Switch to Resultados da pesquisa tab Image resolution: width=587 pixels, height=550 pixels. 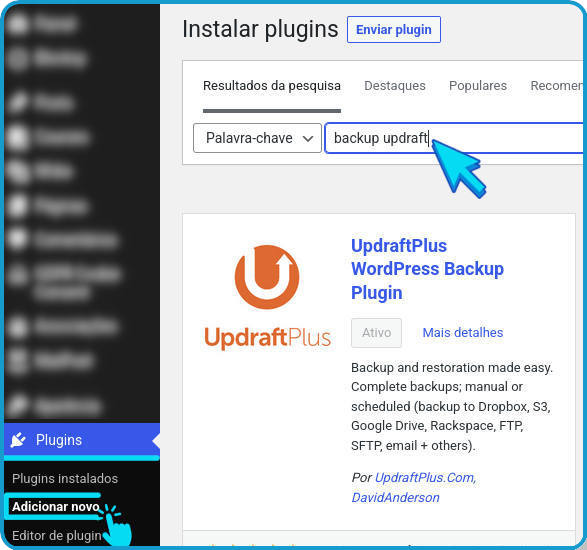point(272,86)
